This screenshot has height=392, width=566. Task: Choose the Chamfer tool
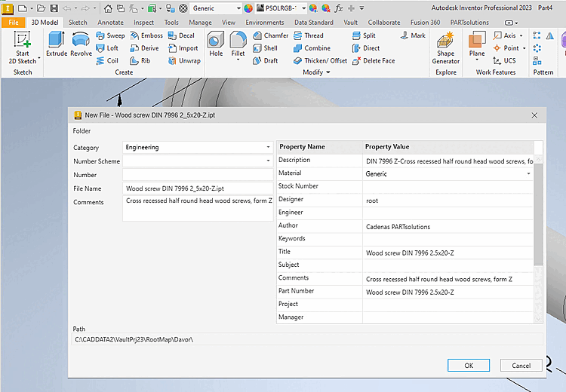pos(269,35)
